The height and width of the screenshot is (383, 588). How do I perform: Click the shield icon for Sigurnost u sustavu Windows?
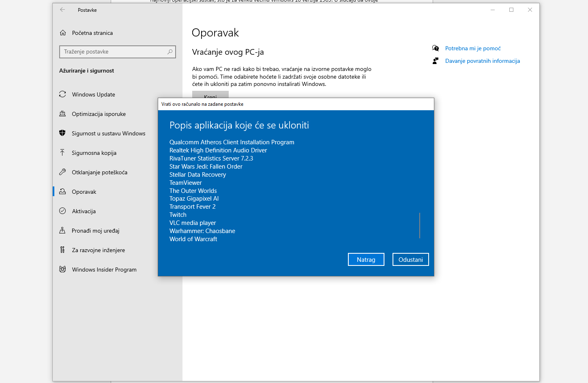tap(62, 133)
